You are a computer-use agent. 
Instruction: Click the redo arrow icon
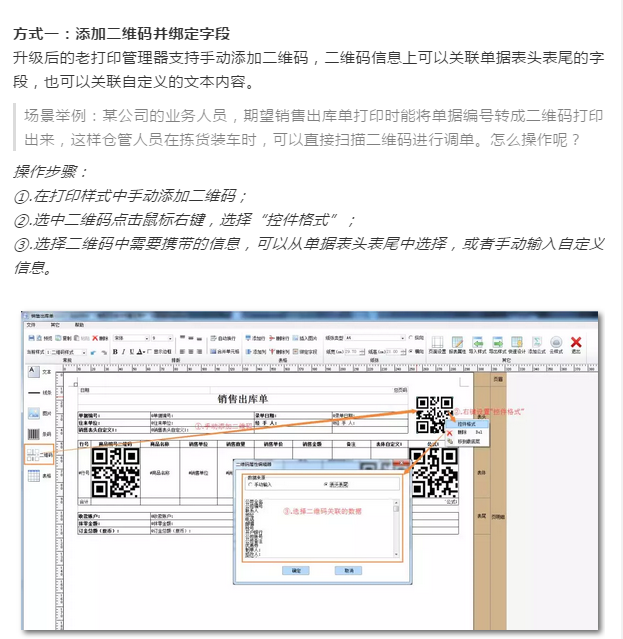pos(104,352)
